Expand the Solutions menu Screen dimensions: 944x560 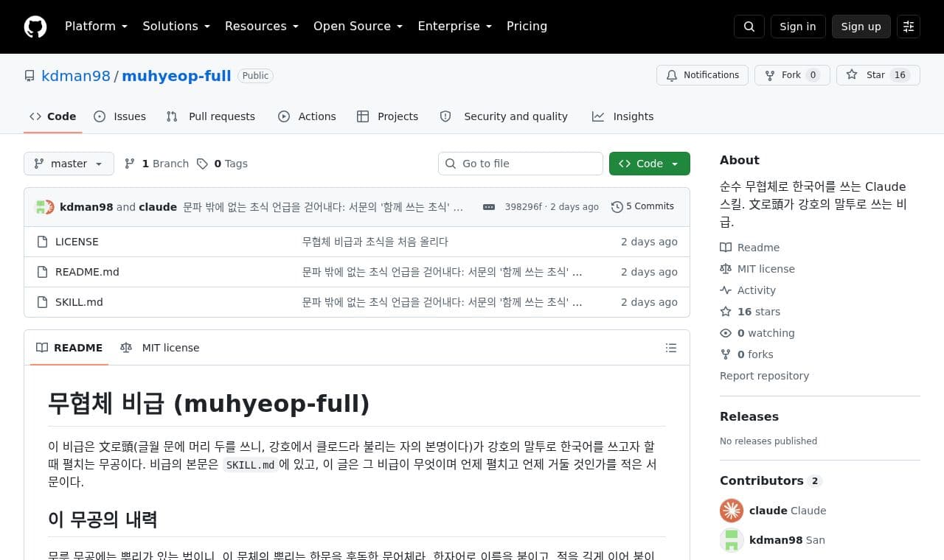[176, 27]
